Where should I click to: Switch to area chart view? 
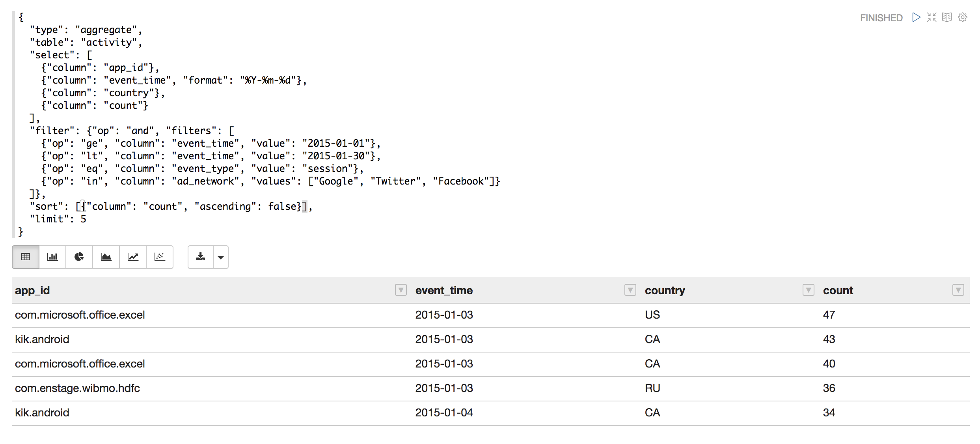pyautogui.click(x=106, y=257)
